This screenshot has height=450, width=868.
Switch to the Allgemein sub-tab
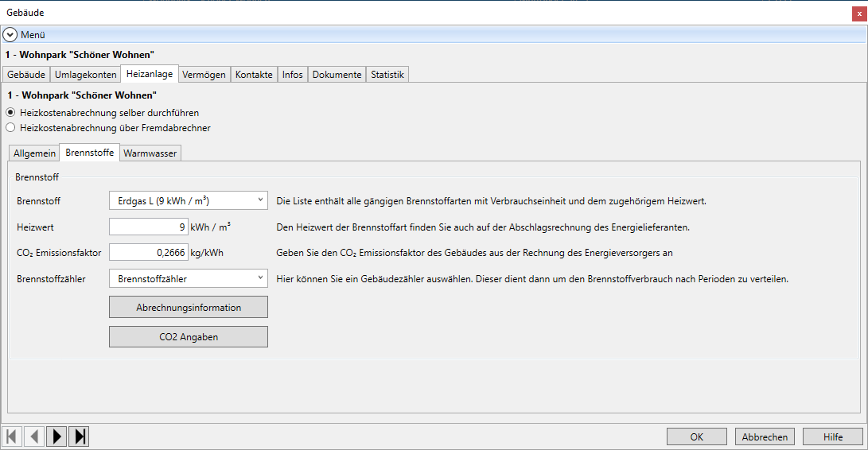coord(35,153)
